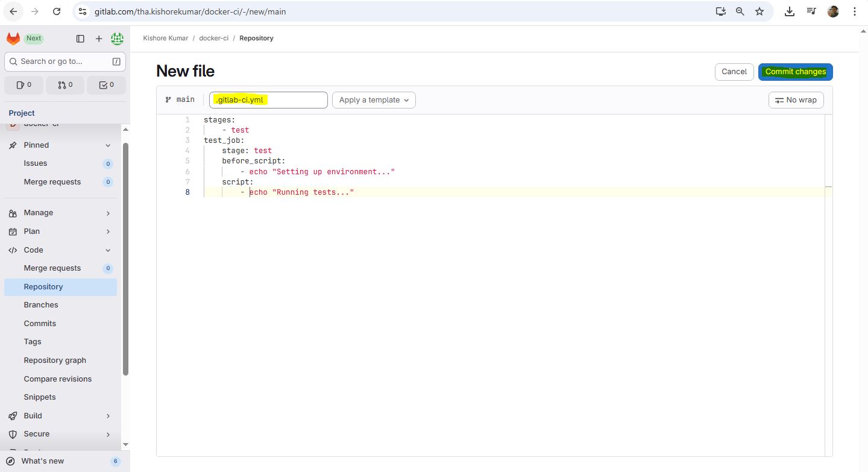Open Apply a template dropdown
Screen dimensions: 868x472
(374, 100)
